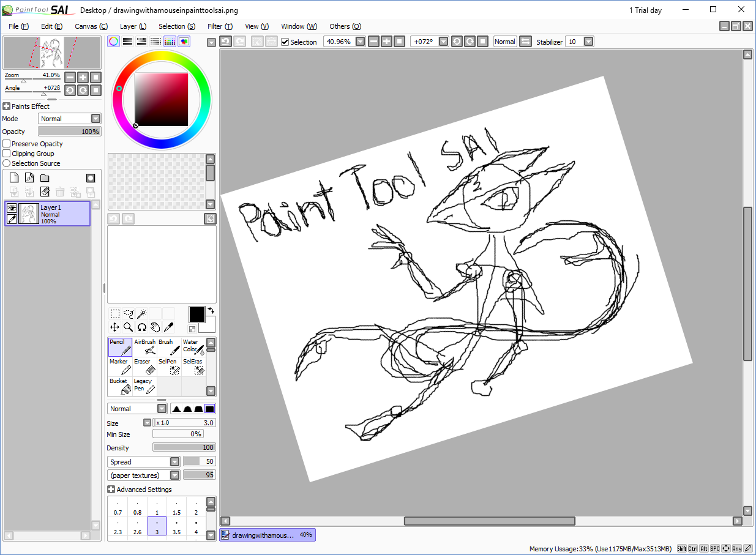Open the Filter menu
756x555 pixels.
click(x=220, y=26)
